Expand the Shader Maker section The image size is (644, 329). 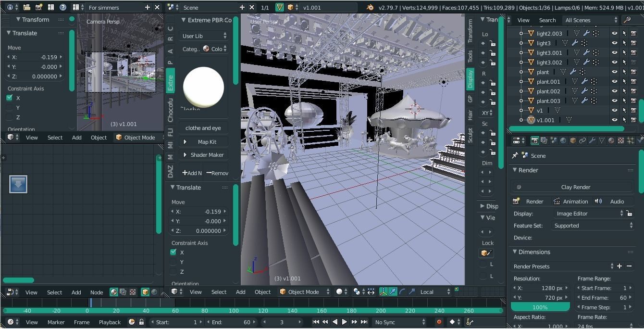pos(203,155)
